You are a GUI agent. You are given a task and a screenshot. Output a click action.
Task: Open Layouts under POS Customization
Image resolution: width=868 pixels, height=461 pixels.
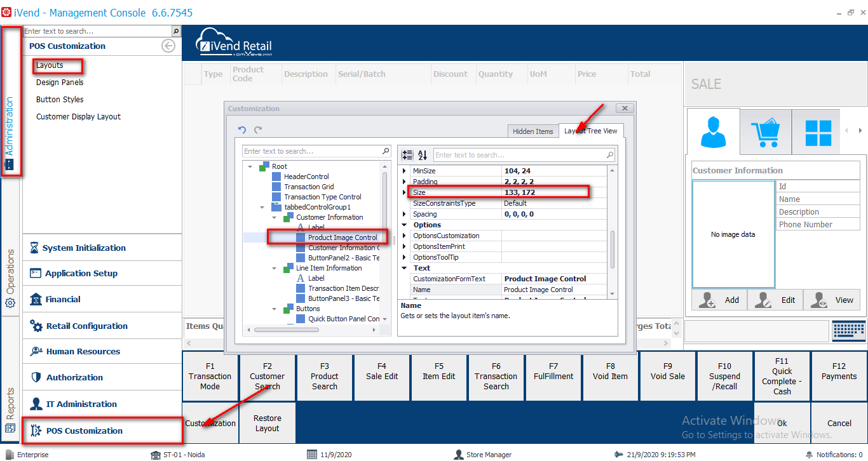[x=50, y=65]
